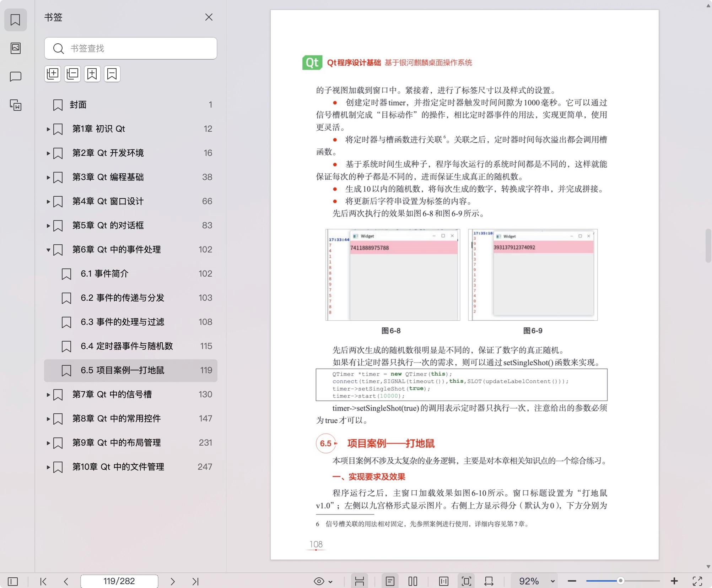This screenshot has width=712, height=588.
Task: Expand 第4章 Qt 窗口设计
Action: [48, 202]
